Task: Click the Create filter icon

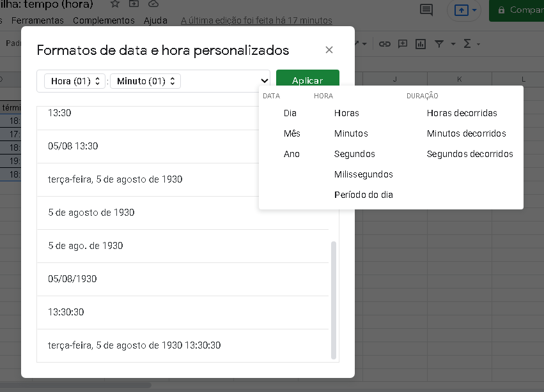Action: [439, 43]
